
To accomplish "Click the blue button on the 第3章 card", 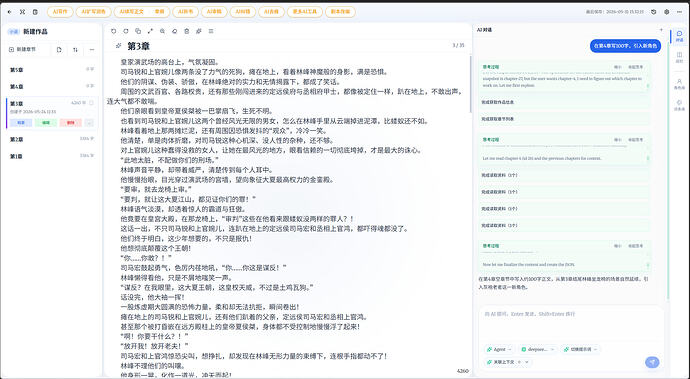I will tap(21, 123).
